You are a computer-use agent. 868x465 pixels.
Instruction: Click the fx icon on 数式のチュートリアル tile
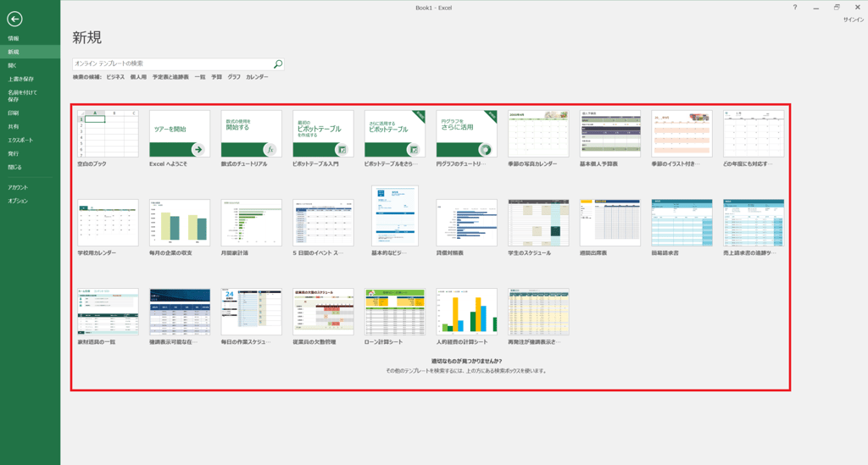(270, 149)
